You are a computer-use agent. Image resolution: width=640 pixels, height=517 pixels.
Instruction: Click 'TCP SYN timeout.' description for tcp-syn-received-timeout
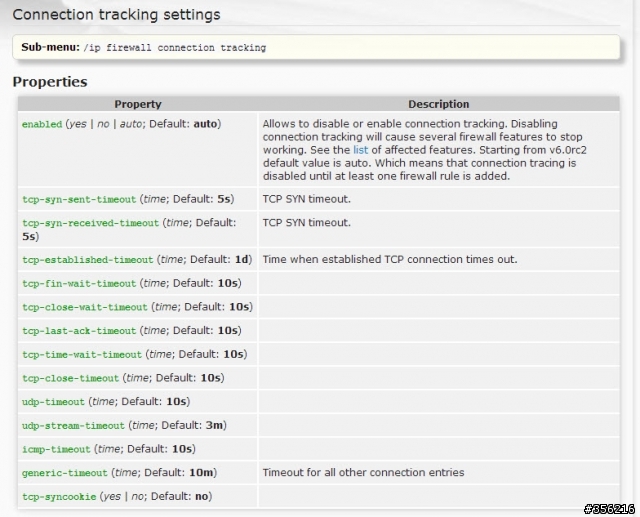tap(307, 223)
